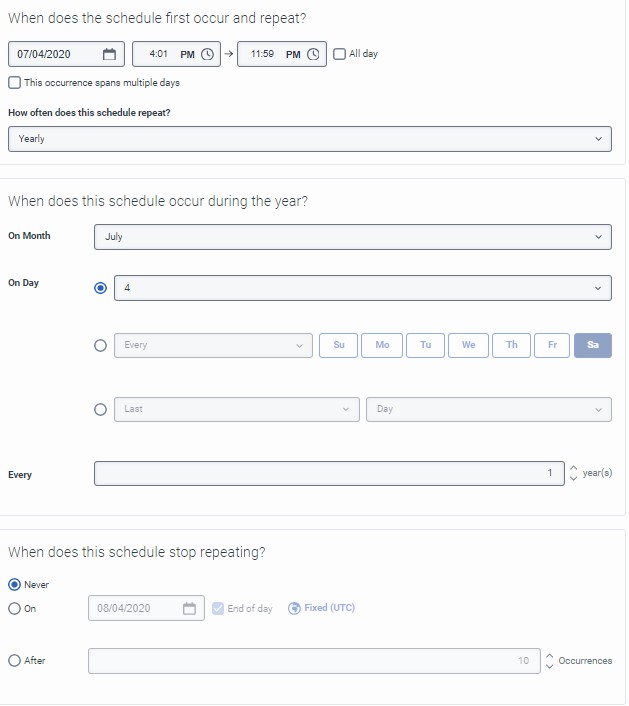Expand the On Month July dropdown
The height and width of the screenshot is (706, 629).
point(352,237)
